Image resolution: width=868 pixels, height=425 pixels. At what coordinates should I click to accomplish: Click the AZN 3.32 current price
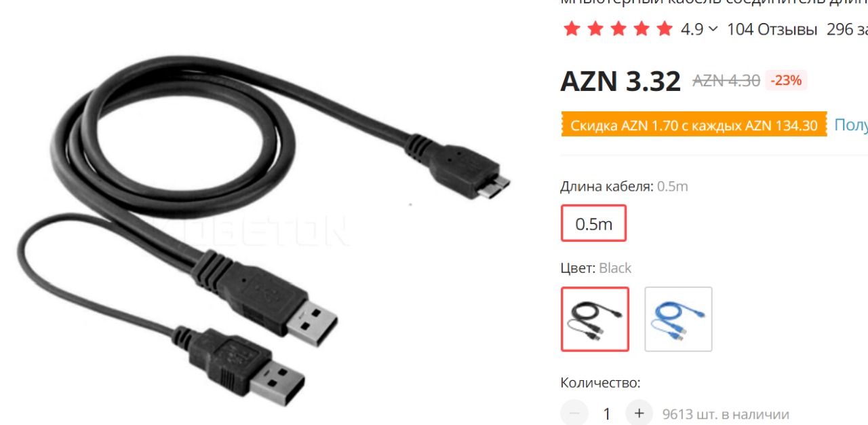point(620,81)
